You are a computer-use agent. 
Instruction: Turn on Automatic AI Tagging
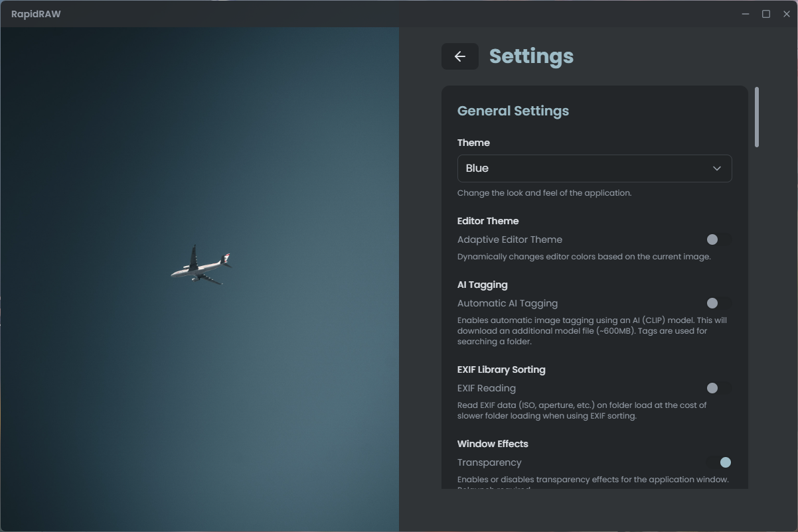[718, 303]
